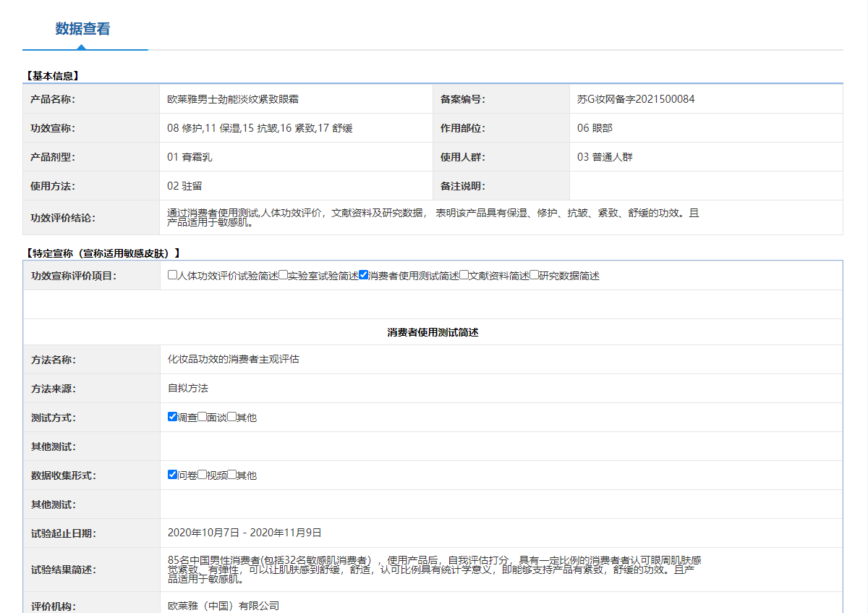This screenshot has width=868, height=613.
Task: Select product name 欧莱雅男士劲能淡纹紧致眼霜
Action: tap(232, 99)
